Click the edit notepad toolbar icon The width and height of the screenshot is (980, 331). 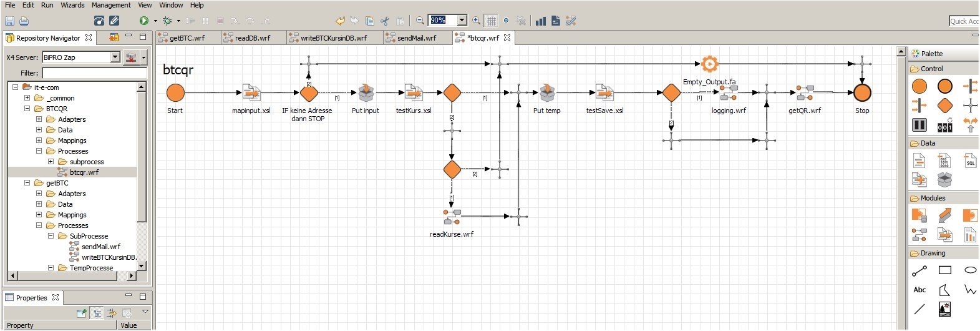coord(114,21)
